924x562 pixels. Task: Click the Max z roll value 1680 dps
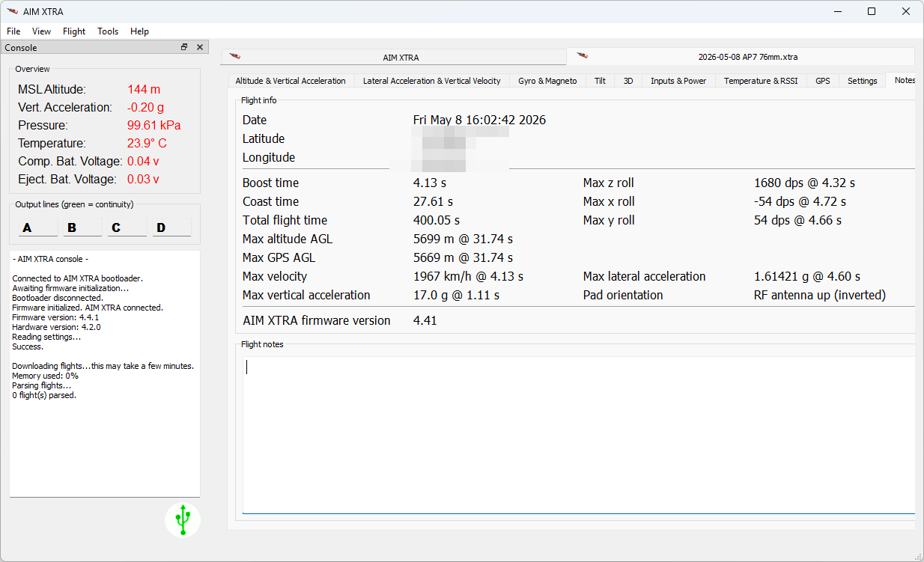pos(804,183)
